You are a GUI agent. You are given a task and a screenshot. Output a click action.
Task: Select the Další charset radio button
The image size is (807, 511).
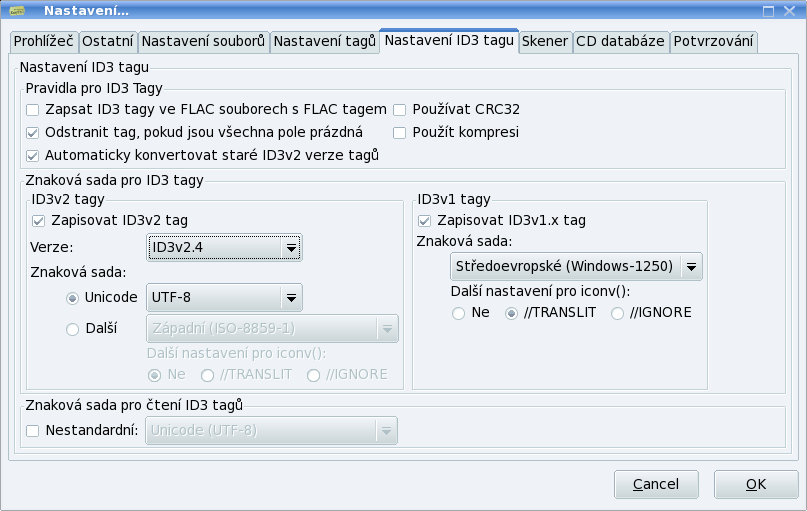pyautogui.click(x=72, y=329)
